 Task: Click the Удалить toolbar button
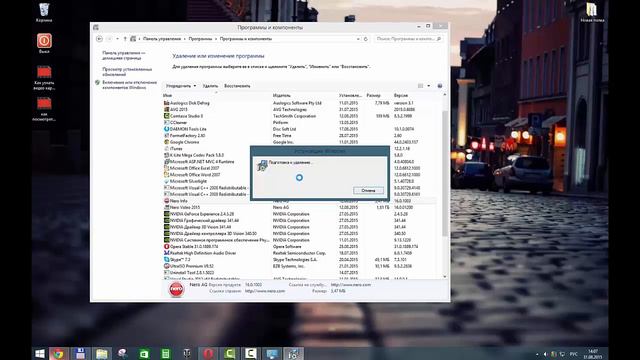click(210, 86)
